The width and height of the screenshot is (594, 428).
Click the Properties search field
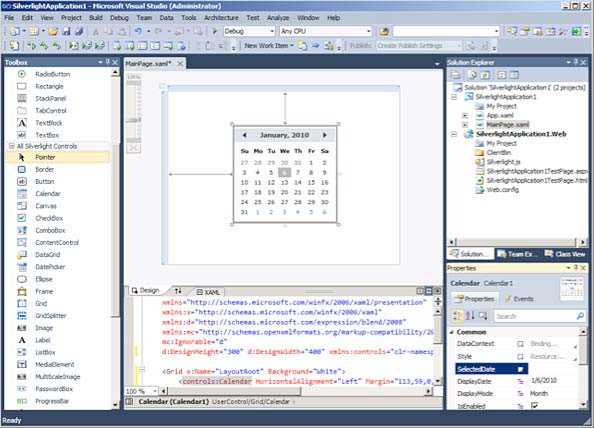coord(540,316)
